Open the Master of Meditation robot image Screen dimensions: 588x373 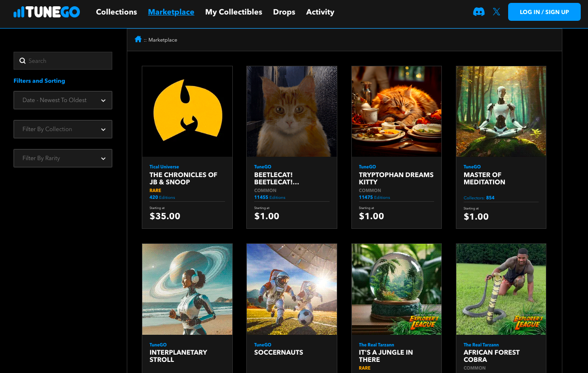(x=501, y=111)
